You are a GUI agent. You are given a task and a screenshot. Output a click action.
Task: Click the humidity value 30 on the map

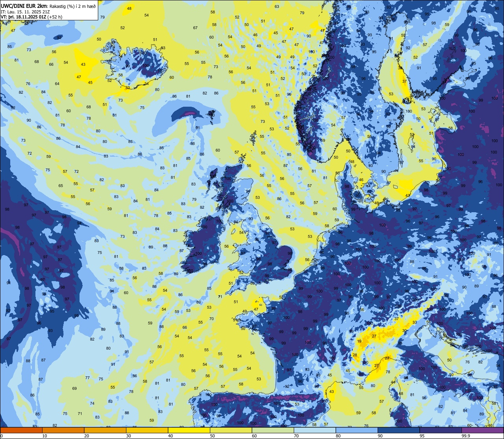pyautogui.click(x=404, y=330)
